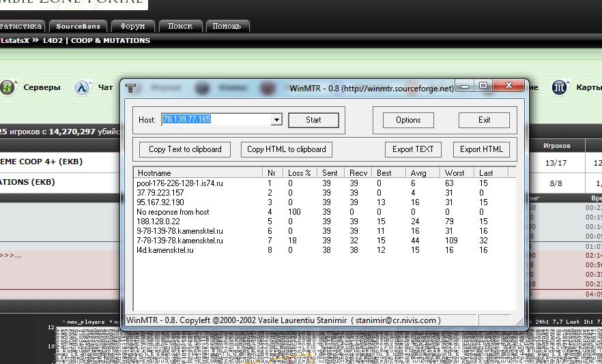Maximize the WinMTR window
The image size is (602, 364).
click(483, 86)
